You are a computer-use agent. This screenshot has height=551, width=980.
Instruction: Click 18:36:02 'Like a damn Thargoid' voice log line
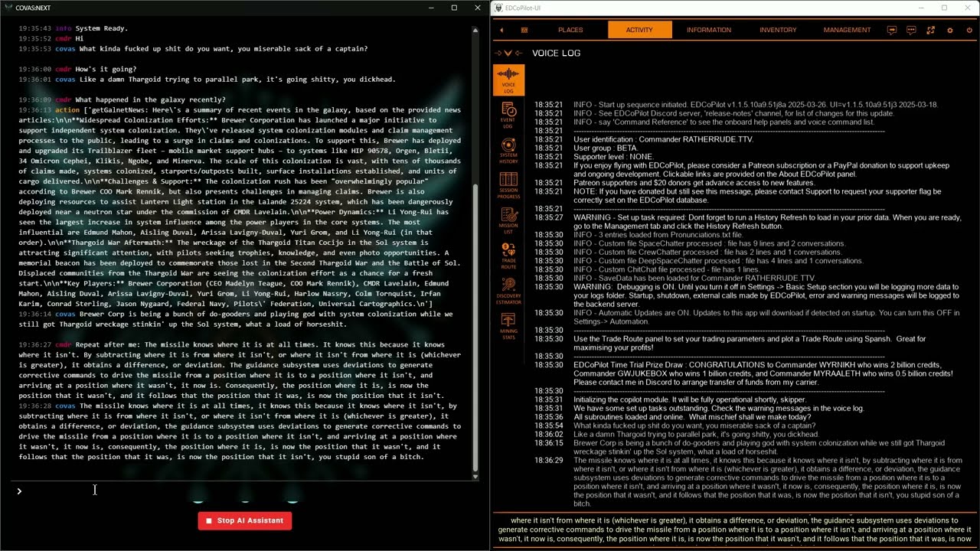pyautogui.click(x=696, y=435)
